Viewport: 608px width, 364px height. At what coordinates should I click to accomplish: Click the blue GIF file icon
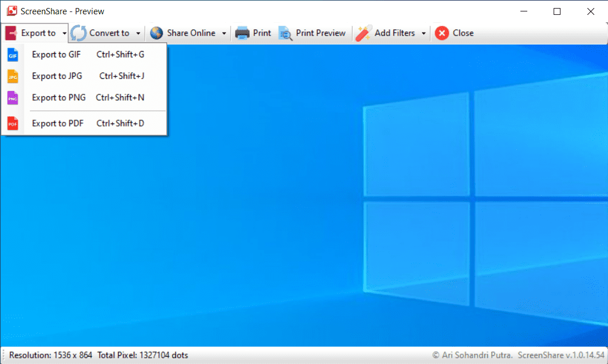pos(13,55)
